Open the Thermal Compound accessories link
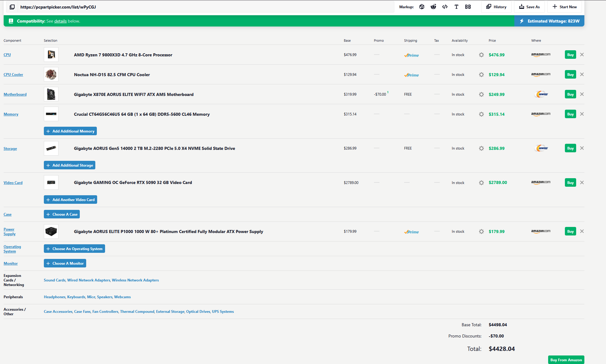Viewport: 606px width, 364px height. (137, 311)
